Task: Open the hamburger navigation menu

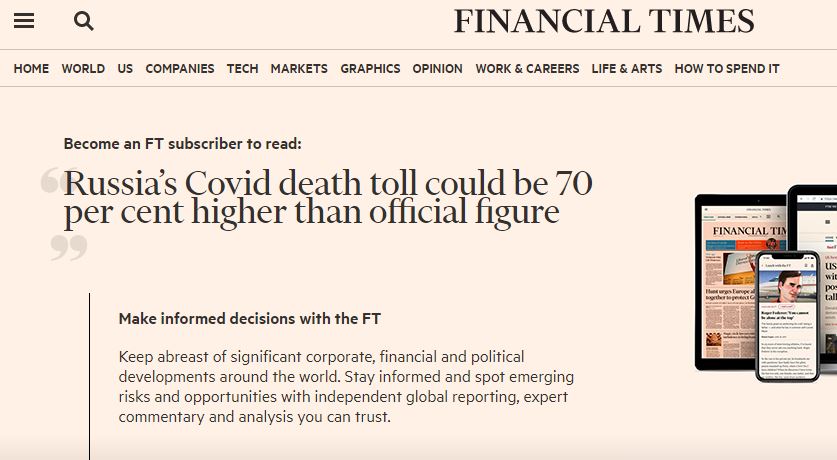Action: click(24, 21)
